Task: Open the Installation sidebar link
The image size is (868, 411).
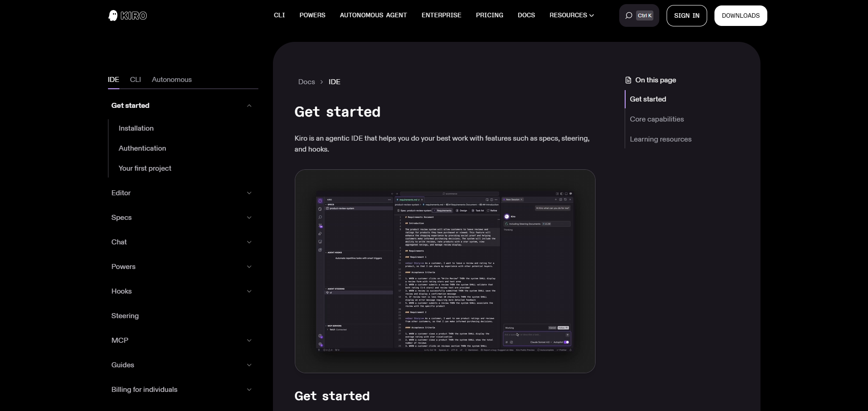Action: point(136,128)
